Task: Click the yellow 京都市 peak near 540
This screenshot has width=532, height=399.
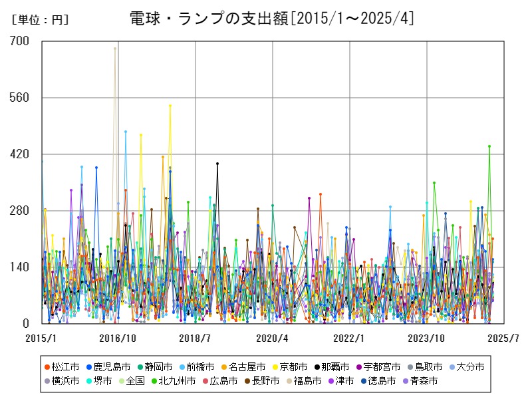Action: tap(170, 106)
